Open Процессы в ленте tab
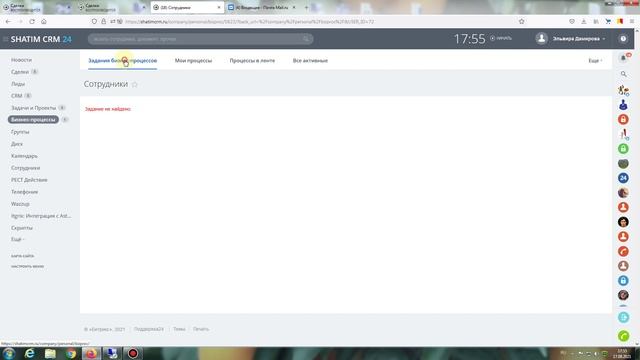Screen dimensions: 640x360 click(252, 60)
